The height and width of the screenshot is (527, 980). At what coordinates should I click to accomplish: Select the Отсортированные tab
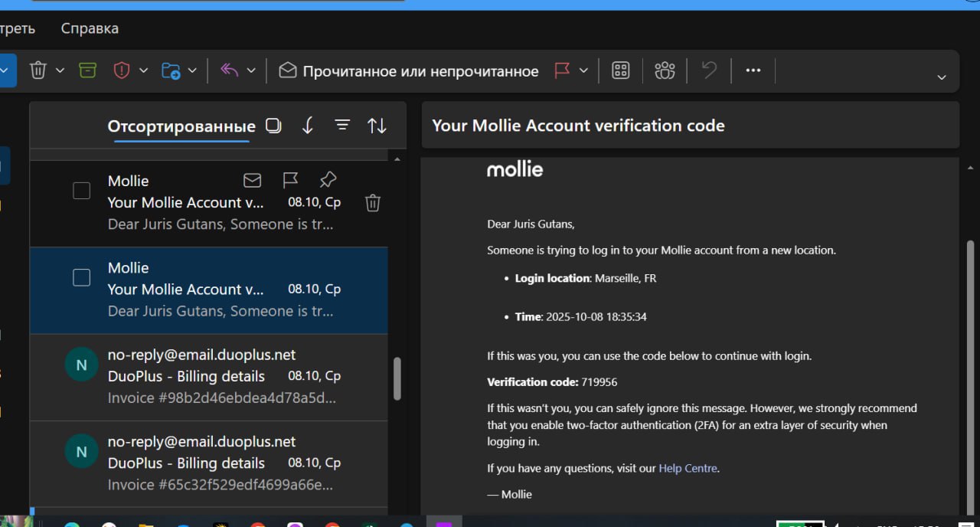click(181, 126)
